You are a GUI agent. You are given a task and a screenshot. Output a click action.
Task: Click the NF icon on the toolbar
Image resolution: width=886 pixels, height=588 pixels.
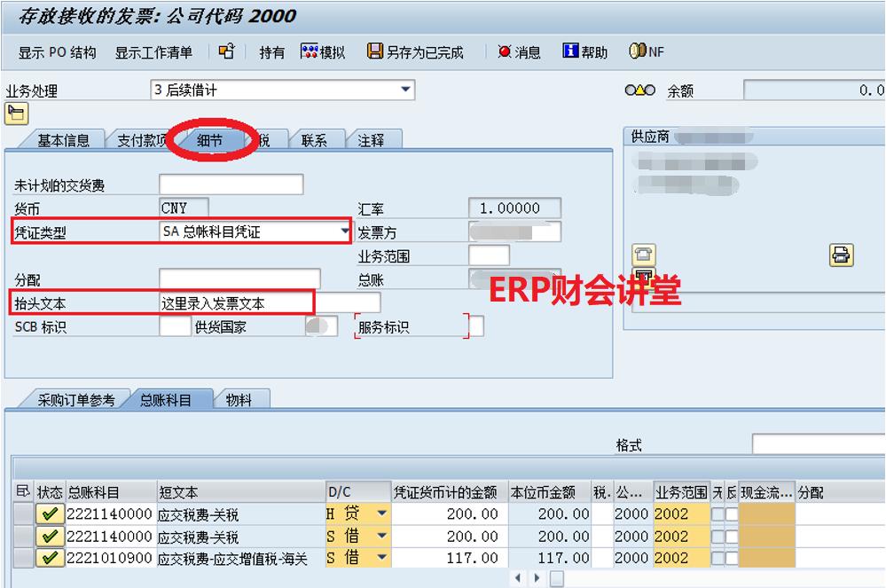[645, 52]
